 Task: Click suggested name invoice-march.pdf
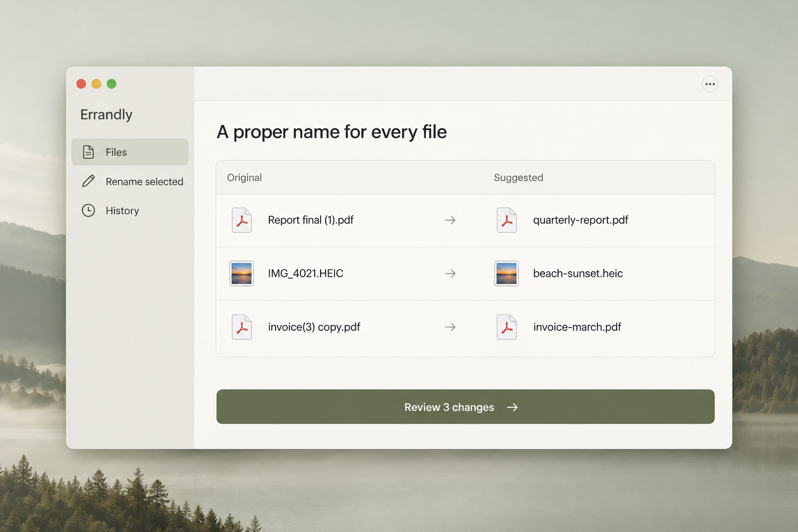click(x=577, y=327)
